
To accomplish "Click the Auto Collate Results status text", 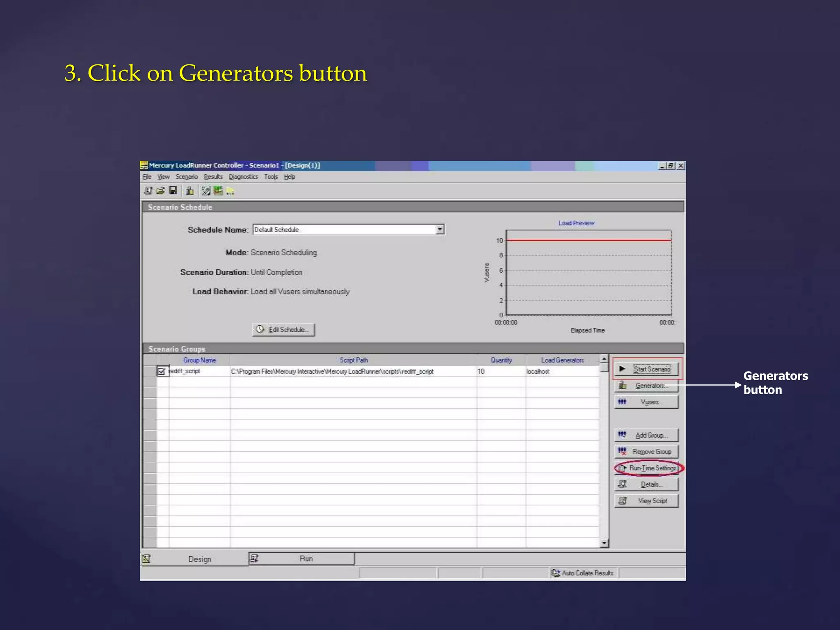I will pyautogui.click(x=587, y=573).
